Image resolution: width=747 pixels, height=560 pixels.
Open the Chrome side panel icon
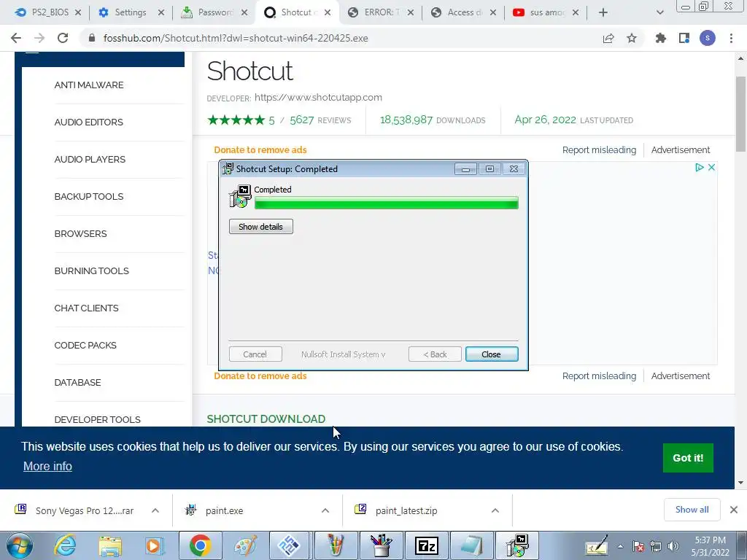684,38
